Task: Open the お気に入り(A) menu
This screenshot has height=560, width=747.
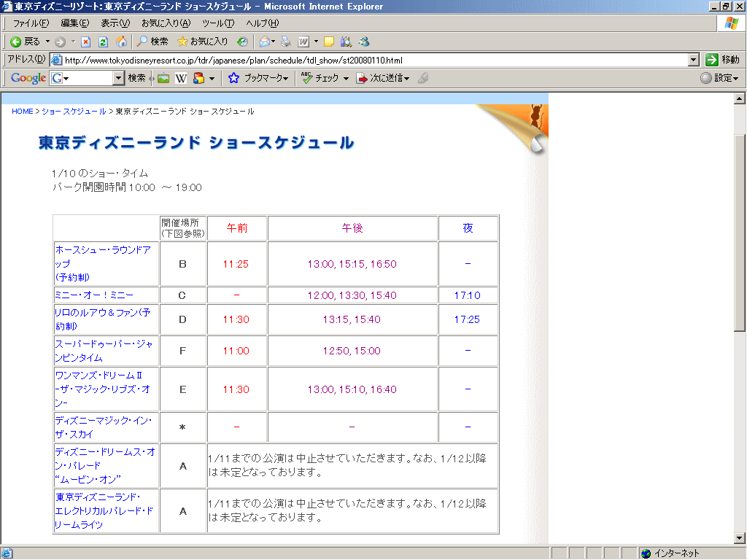Action: click(x=166, y=23)
